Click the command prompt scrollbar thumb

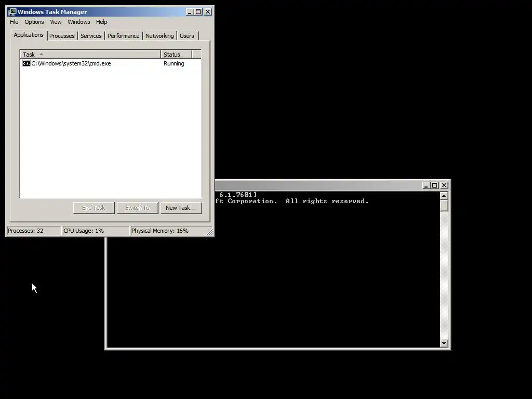click(x=444, y=206)
